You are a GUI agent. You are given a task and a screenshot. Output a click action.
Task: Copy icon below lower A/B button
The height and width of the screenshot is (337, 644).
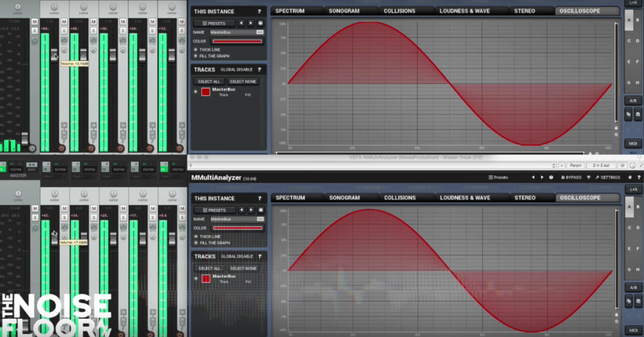point(629,301)
